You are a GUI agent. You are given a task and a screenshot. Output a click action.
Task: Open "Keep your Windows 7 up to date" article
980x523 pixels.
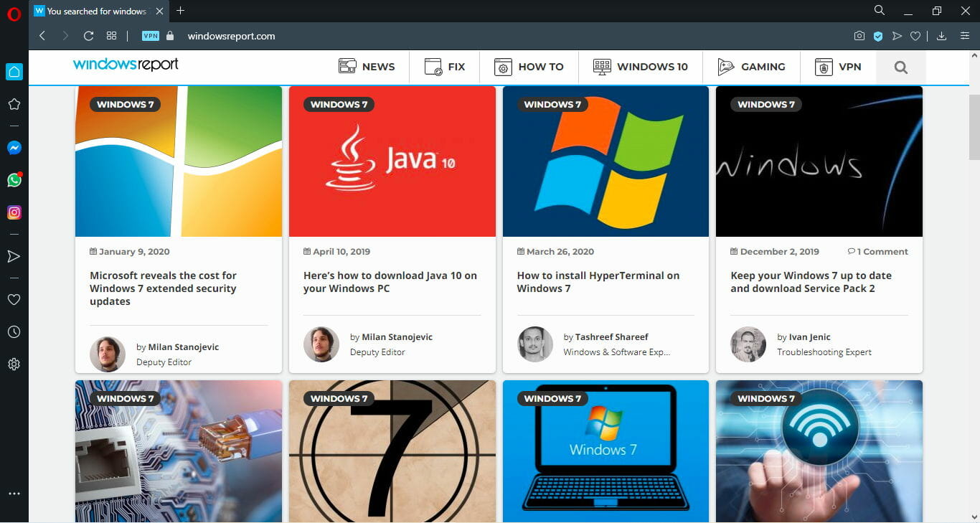tap(811, 282)
